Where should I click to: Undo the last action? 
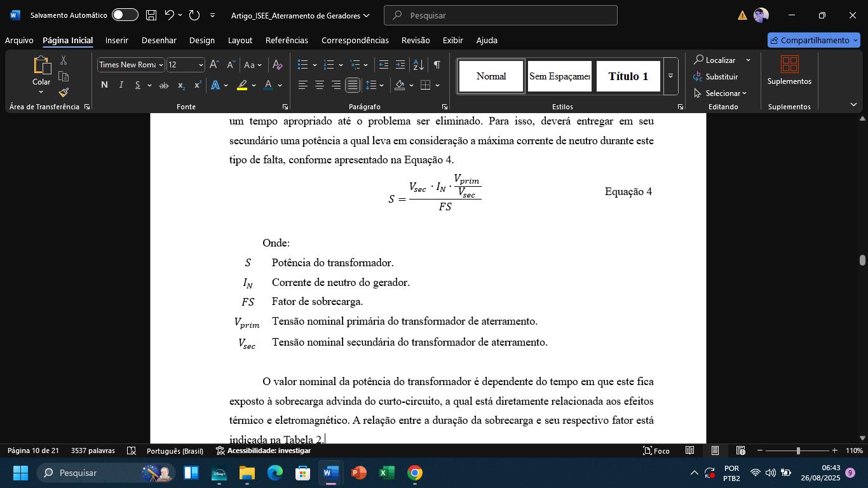169,15
